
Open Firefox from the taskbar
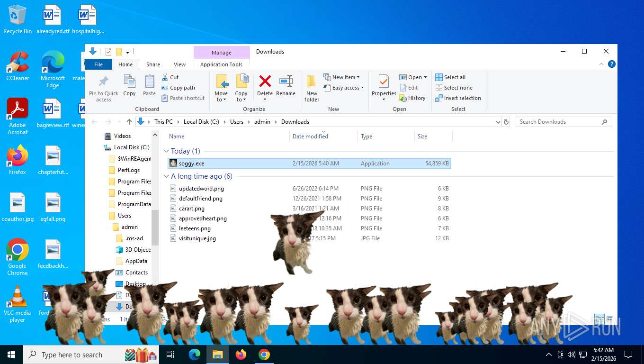241,355
